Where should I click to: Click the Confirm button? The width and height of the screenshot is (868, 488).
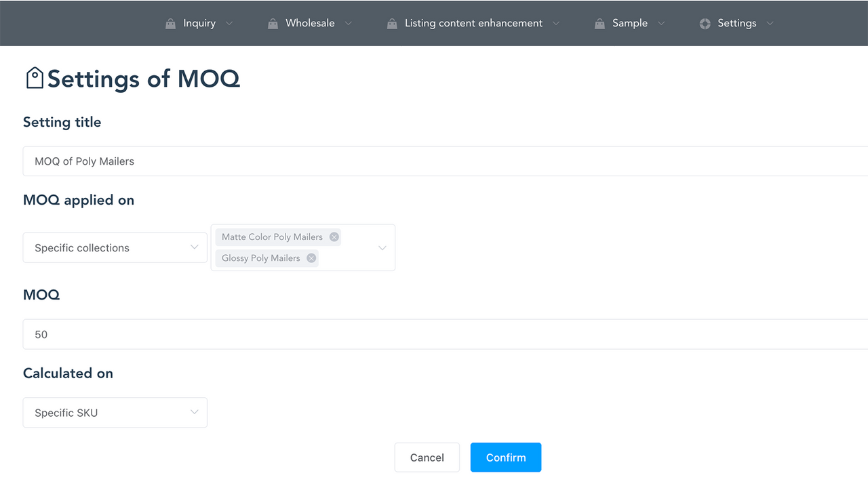point(505,457)
